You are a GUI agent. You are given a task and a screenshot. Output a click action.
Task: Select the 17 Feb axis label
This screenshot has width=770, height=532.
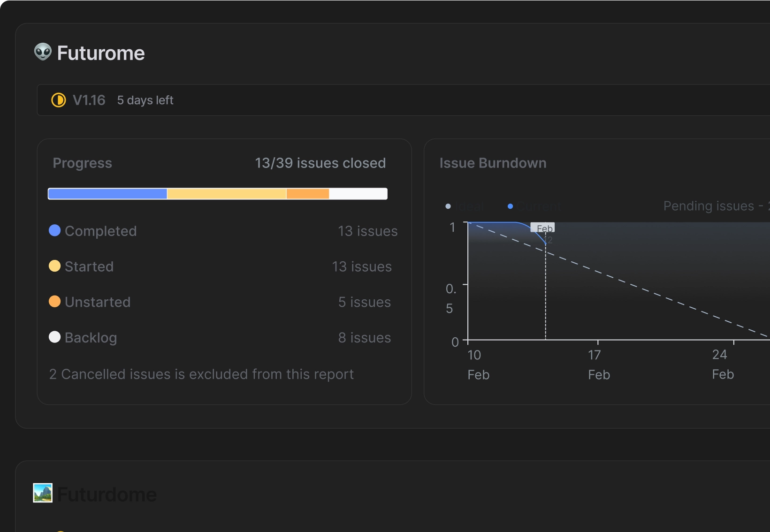tap(599, 365)
